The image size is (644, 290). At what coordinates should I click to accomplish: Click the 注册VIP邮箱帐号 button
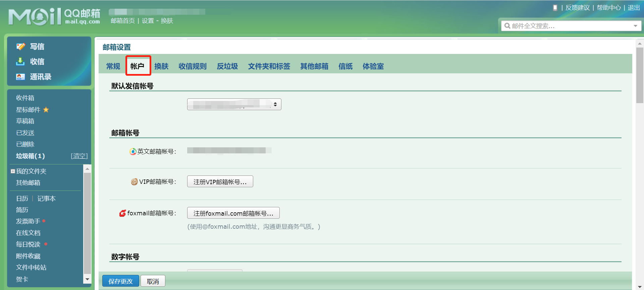pos(220,182)
